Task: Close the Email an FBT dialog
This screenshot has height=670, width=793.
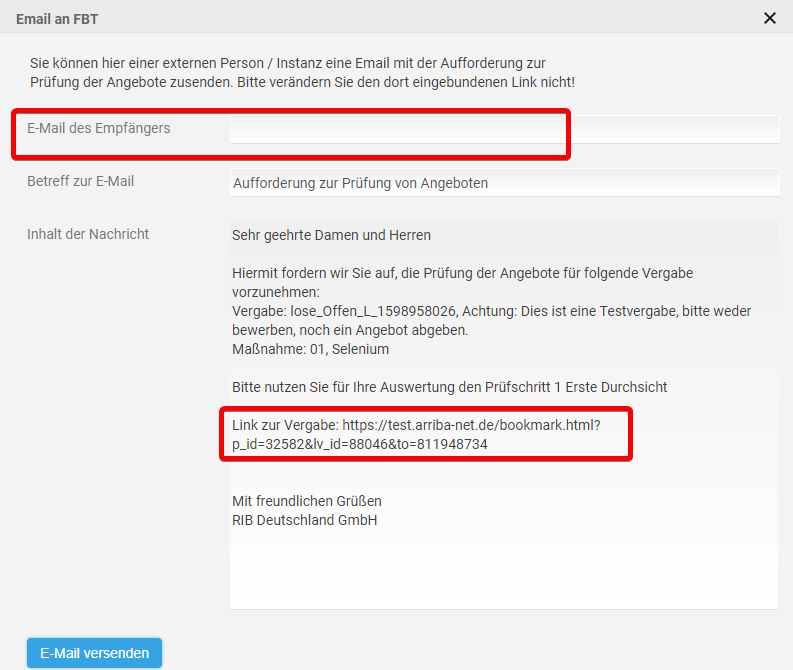Action: click(x=769, y=18)
